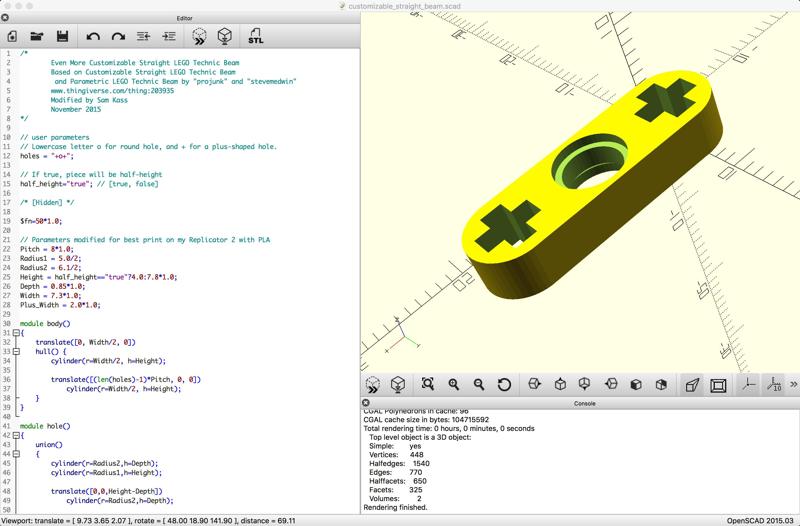Expand the viewport toolbar overflow chevron
This screenshot has height=526, width=800.
coord(793,385)
